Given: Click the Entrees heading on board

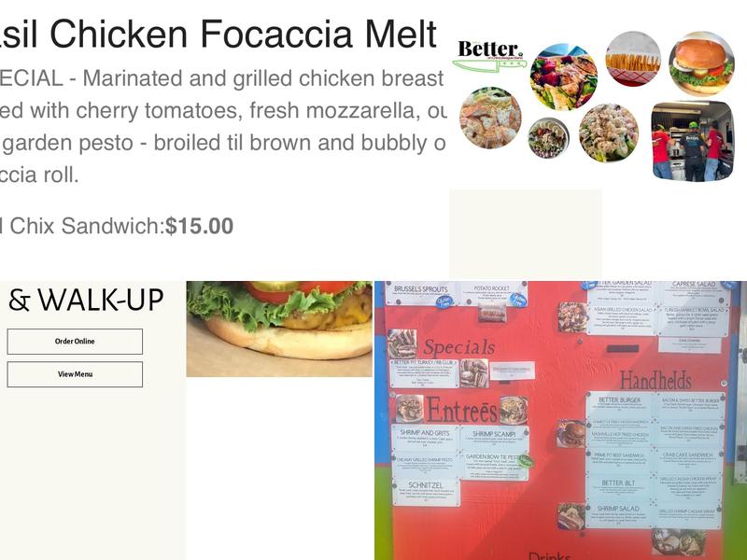Looking at the screenshot, I should (461, 410).
